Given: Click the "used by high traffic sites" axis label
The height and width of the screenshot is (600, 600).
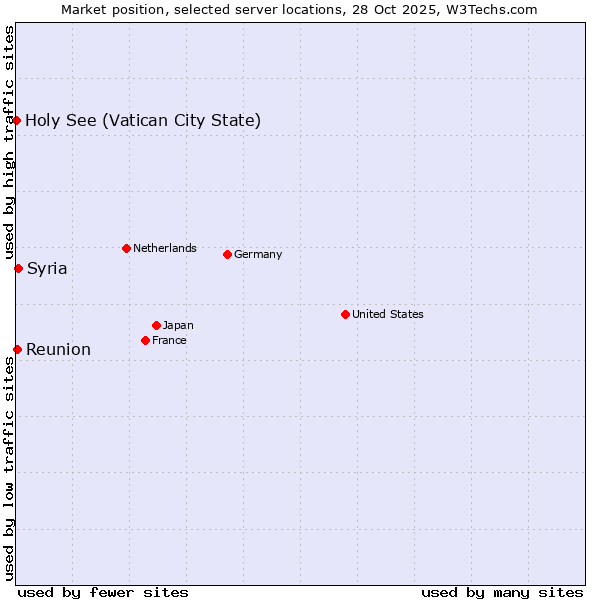Looking at the screenshot, I should click(x=9, y=140).
